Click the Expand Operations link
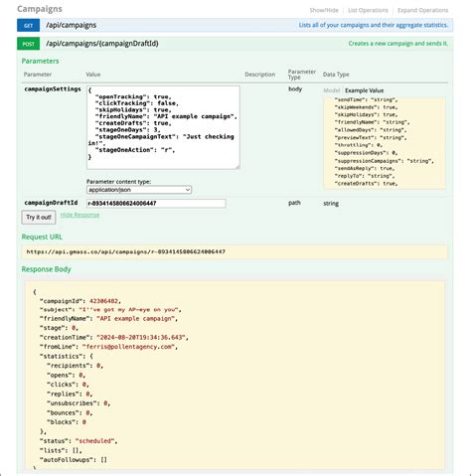471x476 pixels. pyautogui.click(x=422, y=10)
